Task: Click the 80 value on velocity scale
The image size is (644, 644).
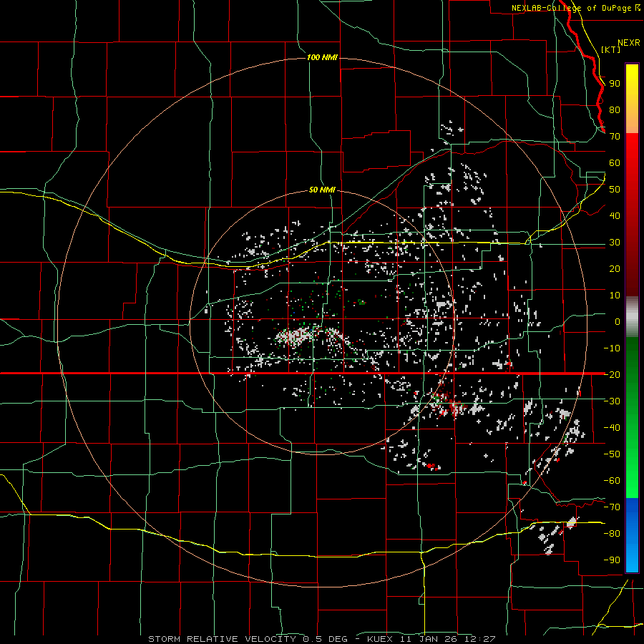Action: 615,109
